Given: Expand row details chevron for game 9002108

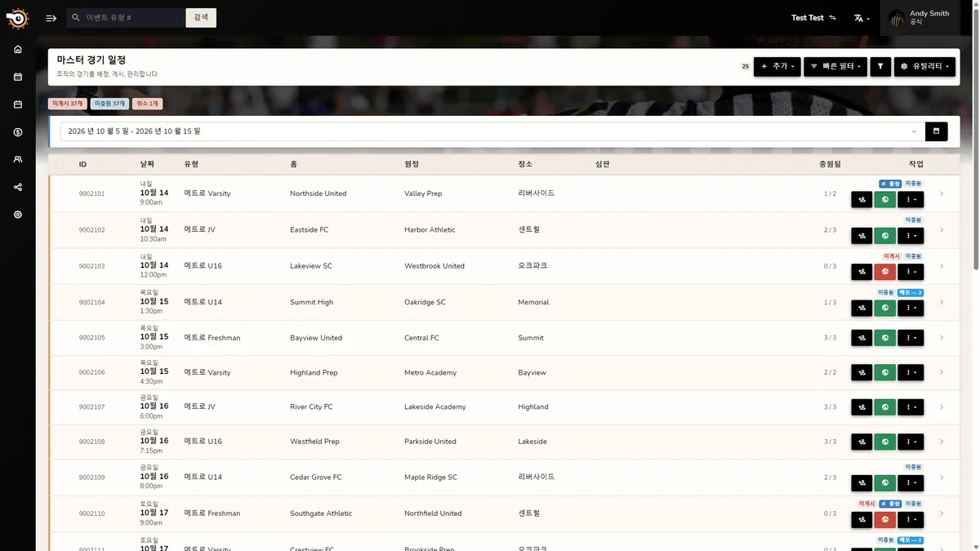Looking at the screenshot, I should pos(942,442).
